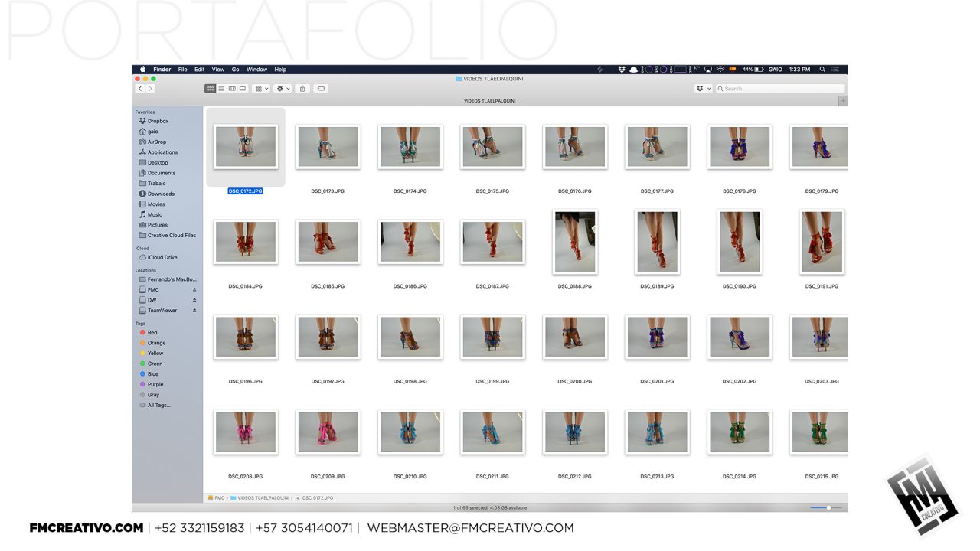
Task: Open Movies in the sidebar
Action: (x=152, y=204)
